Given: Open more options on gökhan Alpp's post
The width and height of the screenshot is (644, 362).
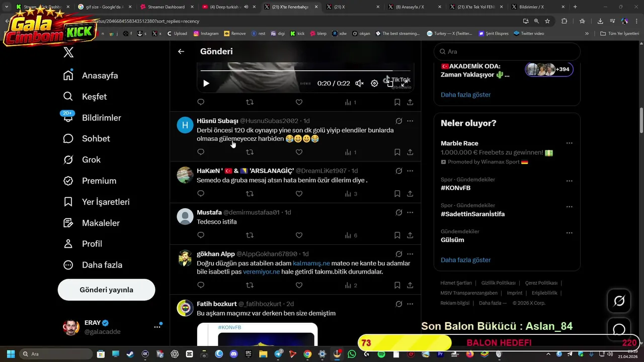Looking at the screenshot, I should (410, 254).
